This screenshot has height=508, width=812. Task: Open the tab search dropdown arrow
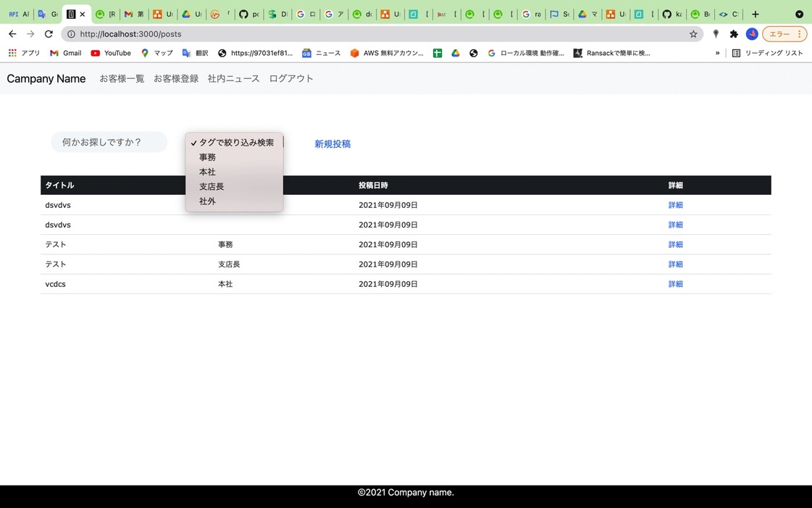point(799,14)
